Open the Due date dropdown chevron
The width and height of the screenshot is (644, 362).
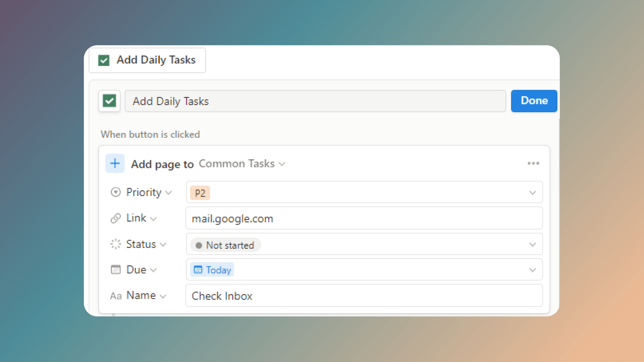click(533, 270)
